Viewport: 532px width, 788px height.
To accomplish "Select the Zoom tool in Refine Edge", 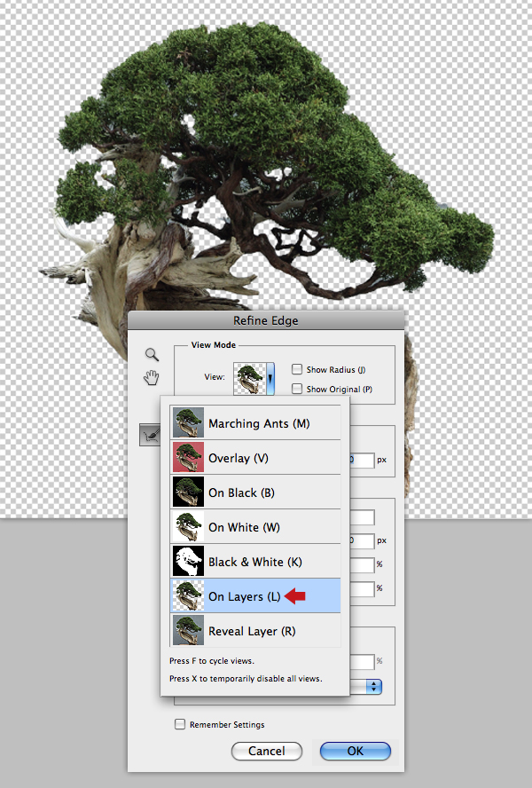I will 152,354.
